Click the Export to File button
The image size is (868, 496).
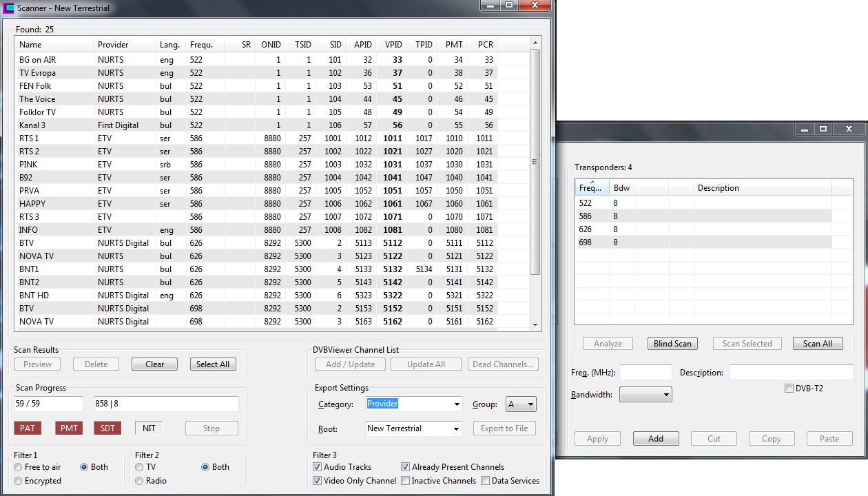pos(504,428)
